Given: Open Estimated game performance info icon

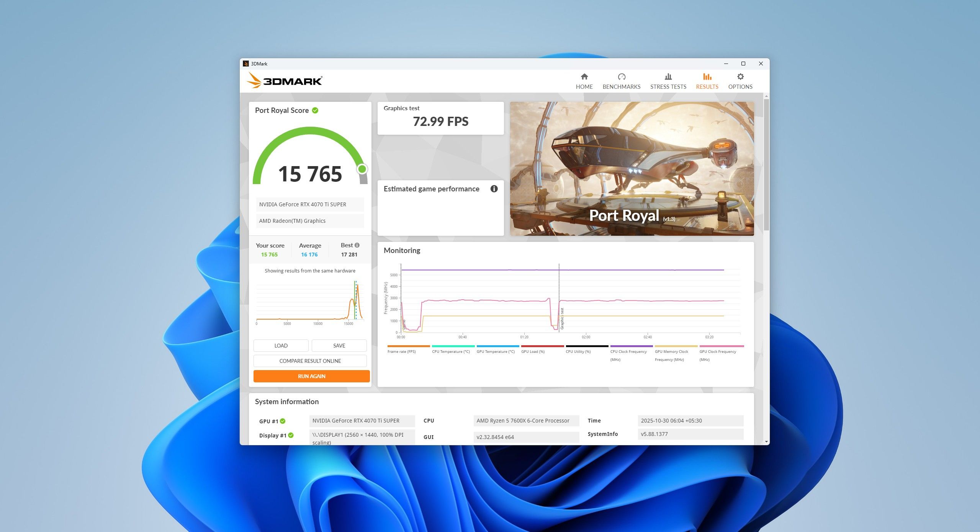Looking at the screenshot, I should point(494,189).
